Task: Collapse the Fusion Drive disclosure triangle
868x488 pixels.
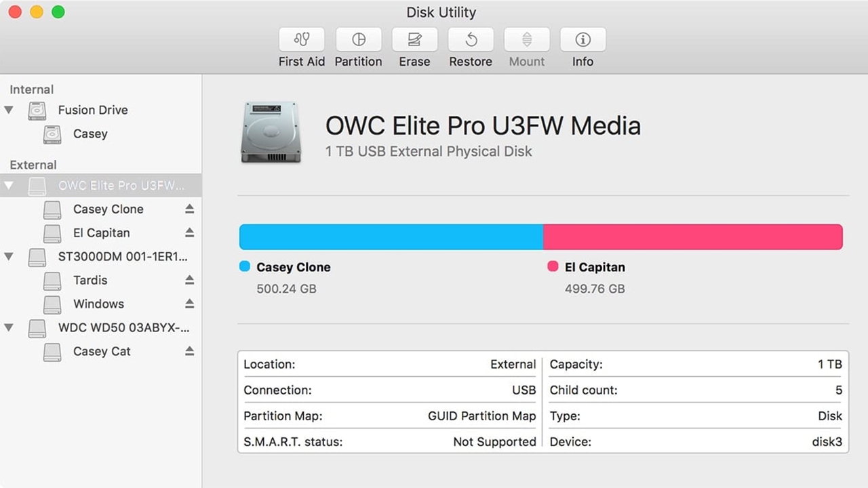Action: click(x=9, y=110)
